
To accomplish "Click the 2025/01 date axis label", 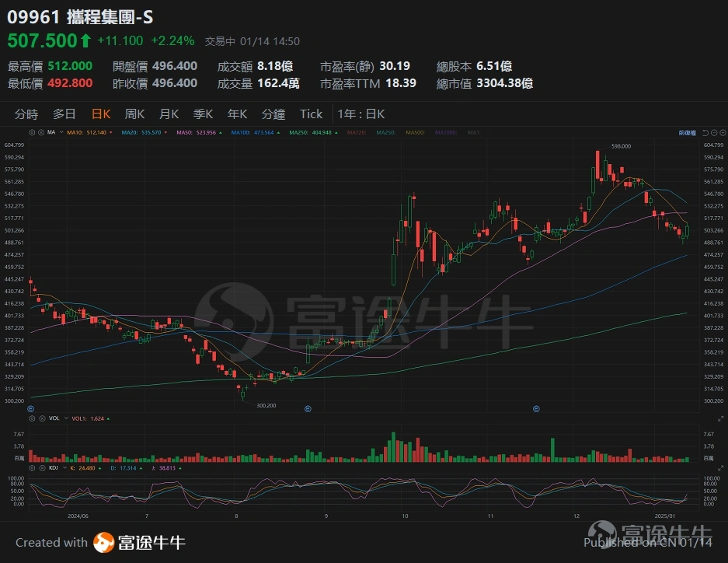I will pyautogui.click(x=664, y=516).
